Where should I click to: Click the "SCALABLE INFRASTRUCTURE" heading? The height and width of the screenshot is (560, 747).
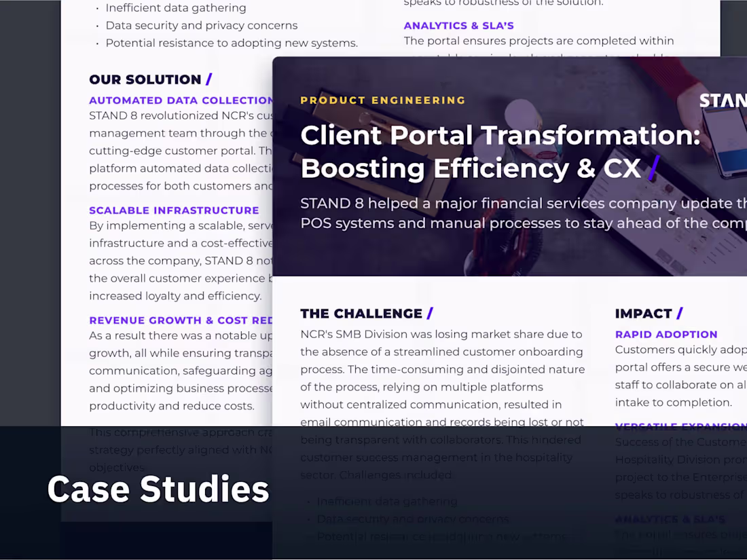[174, 210]
